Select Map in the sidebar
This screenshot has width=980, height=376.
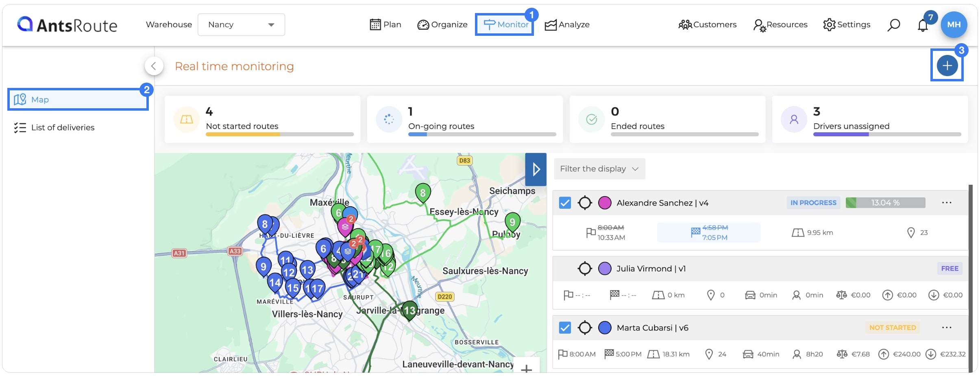(78, 100)
